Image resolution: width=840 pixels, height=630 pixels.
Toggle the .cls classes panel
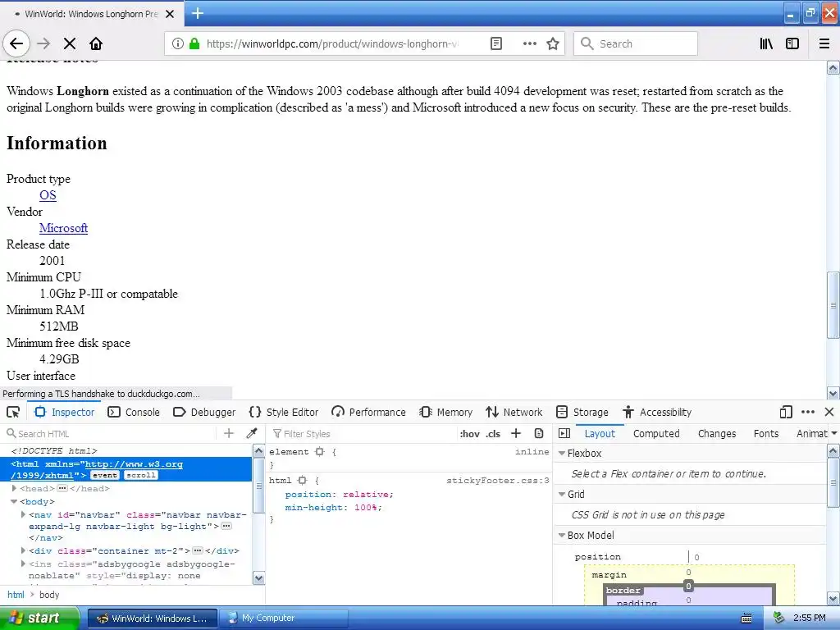click(x=493, y=434)
